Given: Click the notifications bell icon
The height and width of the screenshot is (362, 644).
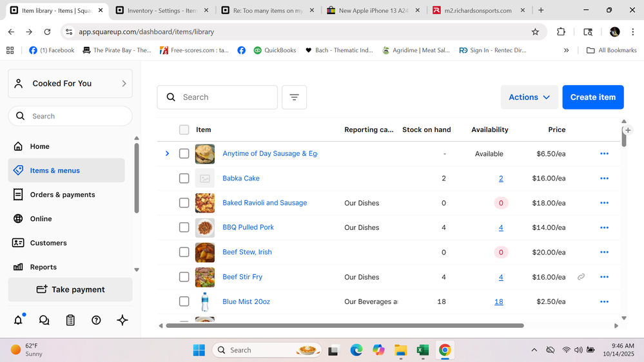Looking at the screenshot, I should pyautogui.click(x=18, y=320).
